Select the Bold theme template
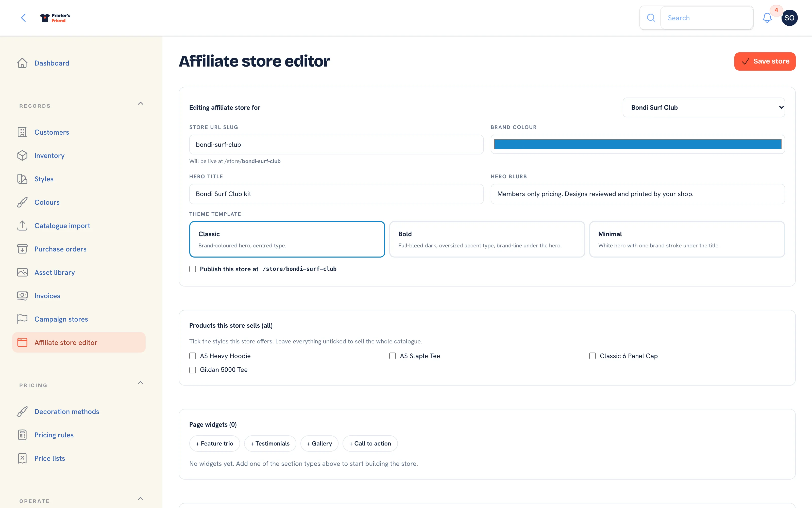This screenshot has width=812, height=508. pyautogui.click(x=487, y=239)
